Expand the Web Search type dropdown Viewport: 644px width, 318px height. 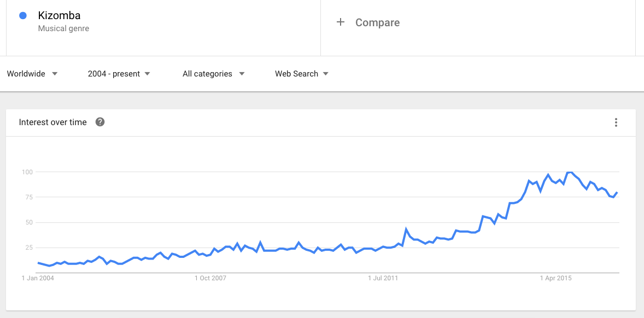click(301, 74)
